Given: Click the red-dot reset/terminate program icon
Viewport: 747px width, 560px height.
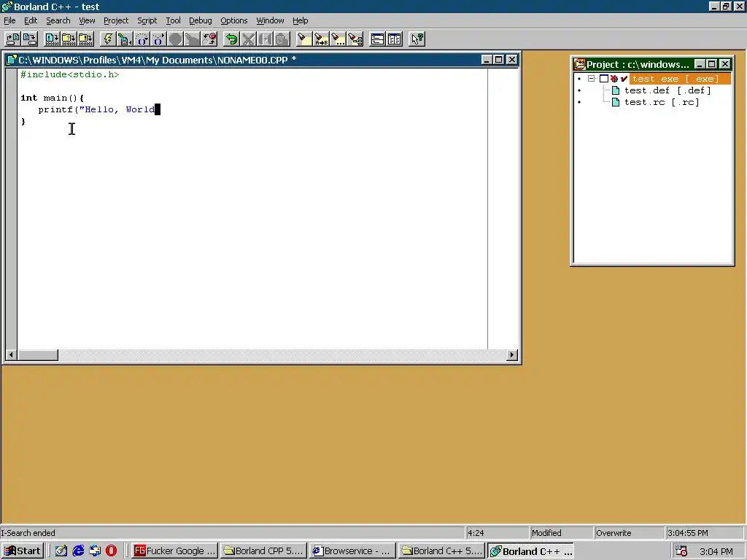Looking at the screenshot, I should [x=209, y=39].
